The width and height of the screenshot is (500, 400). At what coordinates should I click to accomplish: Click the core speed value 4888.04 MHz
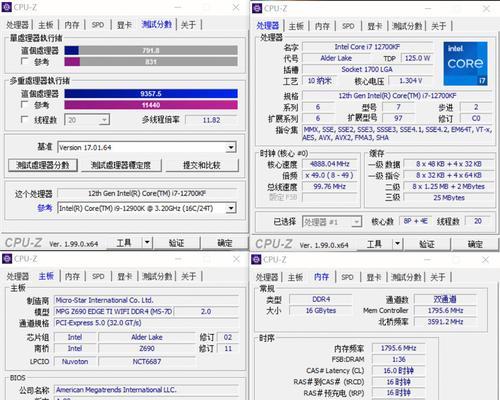[x=330, y=164]
